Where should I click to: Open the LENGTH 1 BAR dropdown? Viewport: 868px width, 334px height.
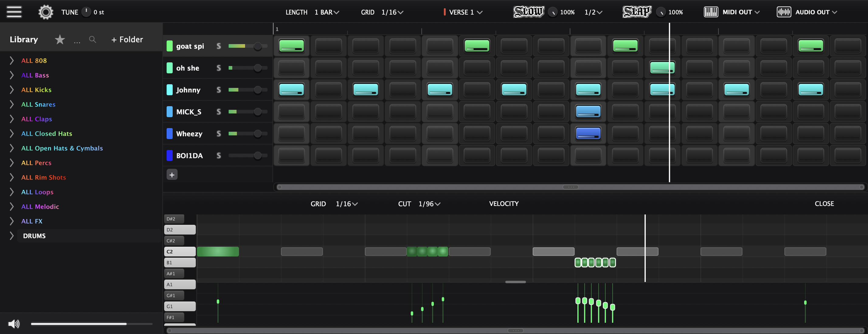point(327,12)
